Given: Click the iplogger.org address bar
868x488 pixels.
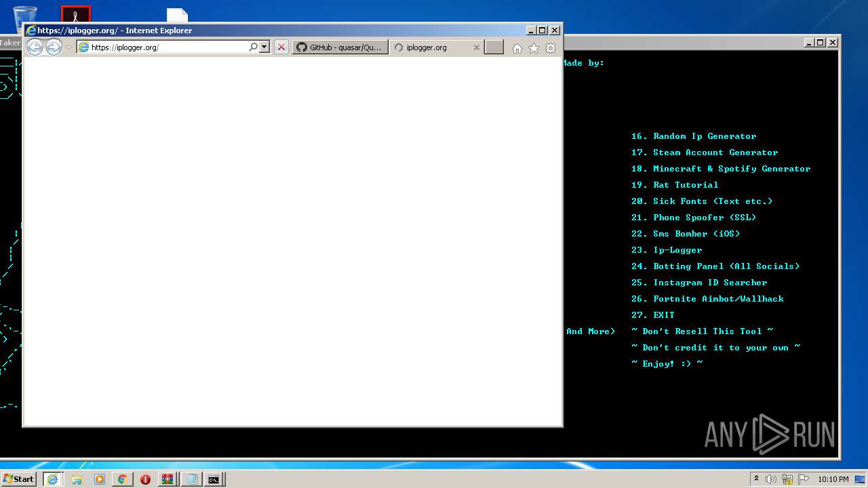Looking at the screenshot, I should pyautogui.click(x=168, y=47).
